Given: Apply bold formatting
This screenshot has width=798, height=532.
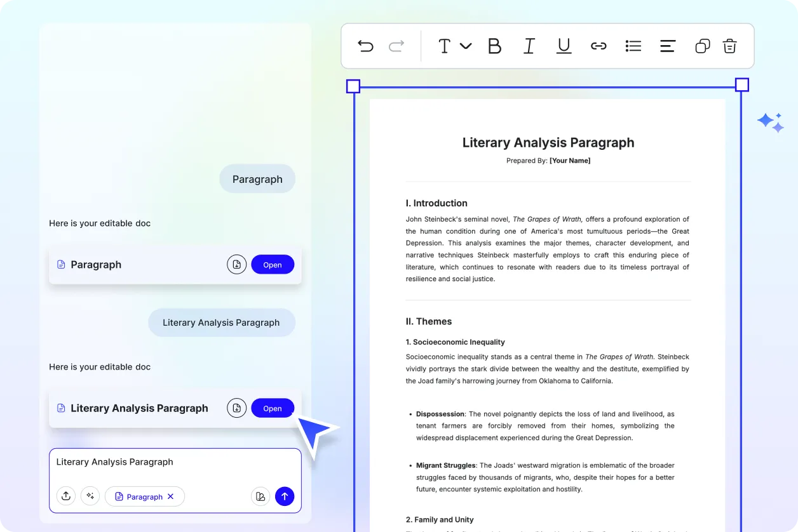Looking at the screenshot, I should (x=494, y=45).
